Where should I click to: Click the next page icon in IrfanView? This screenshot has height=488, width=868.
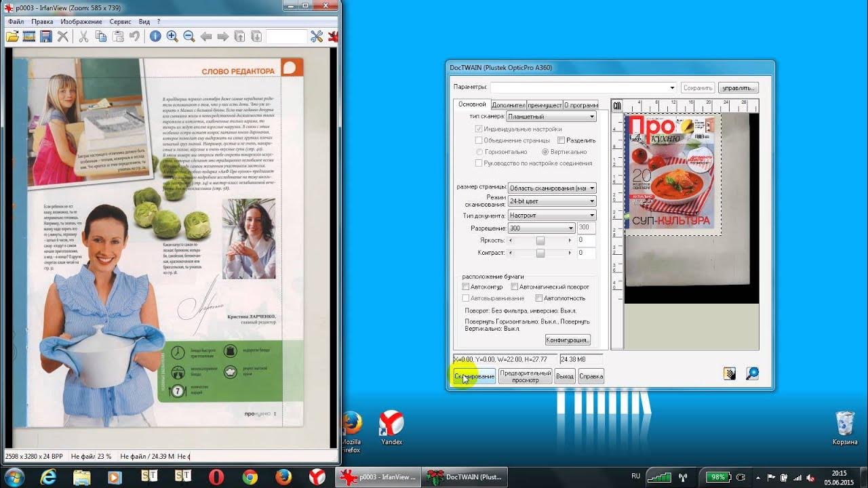pyautogui.click(x=257, y=37)
